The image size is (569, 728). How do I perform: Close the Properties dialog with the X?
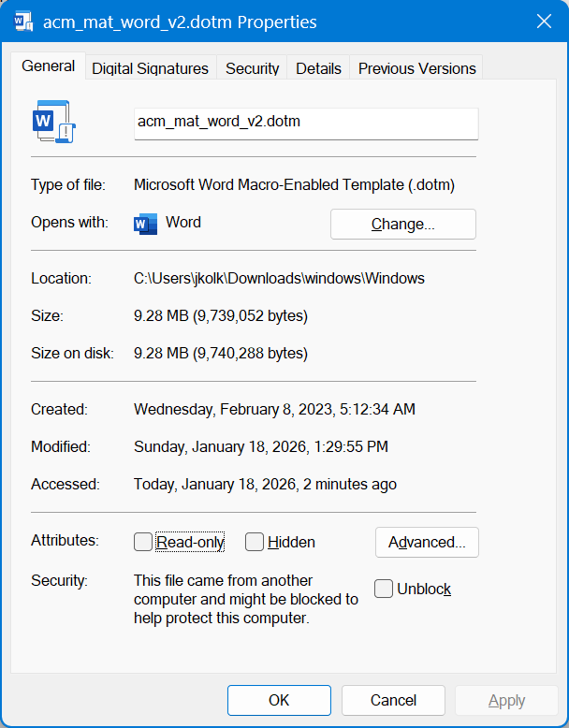pos(543,22)
